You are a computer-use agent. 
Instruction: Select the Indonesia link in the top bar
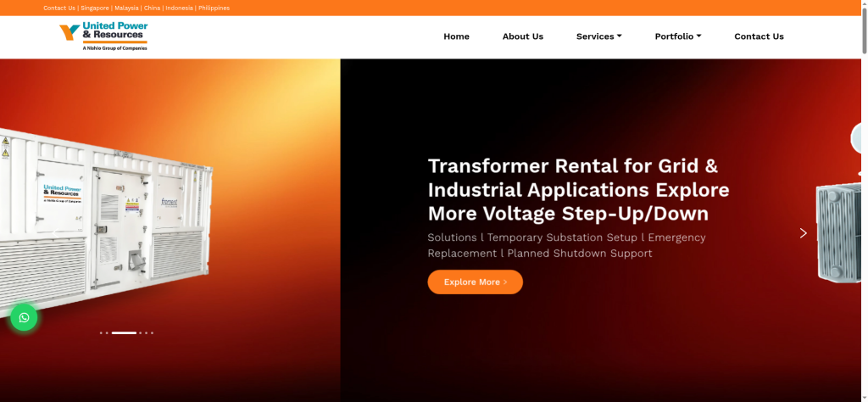(x=180, y=8)
